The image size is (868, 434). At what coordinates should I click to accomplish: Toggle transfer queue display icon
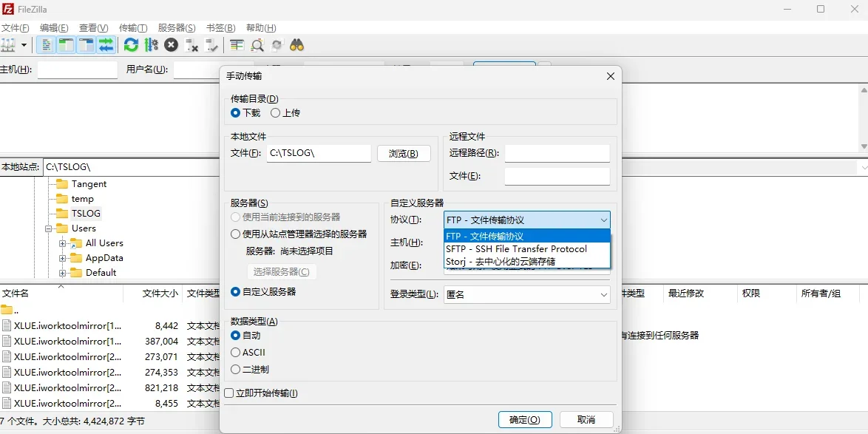point(106,45)
